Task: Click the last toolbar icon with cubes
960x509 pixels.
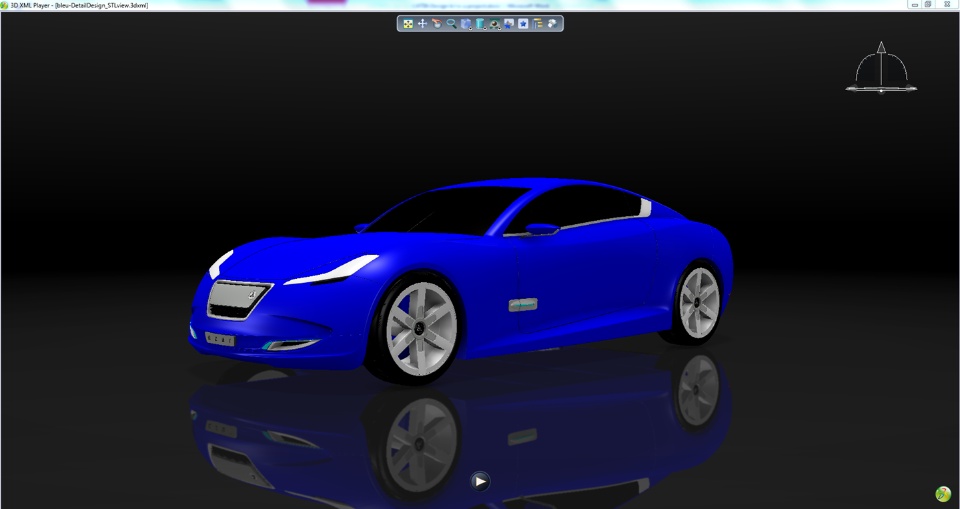Action: pos(552,24)
